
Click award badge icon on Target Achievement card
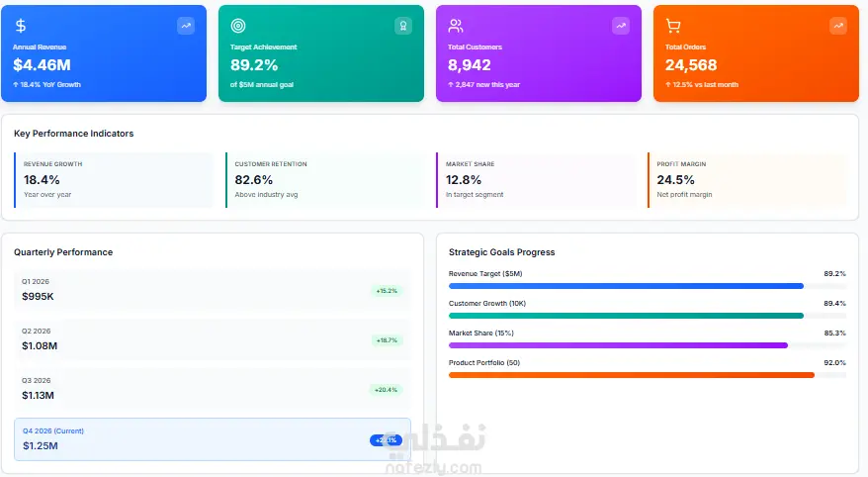pos(403,26)
